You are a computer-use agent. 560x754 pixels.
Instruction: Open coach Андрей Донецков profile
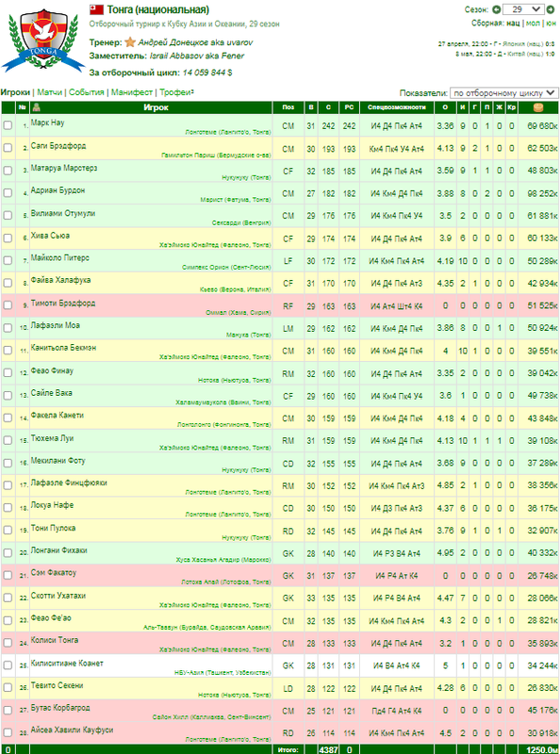(x=195, y=42)
